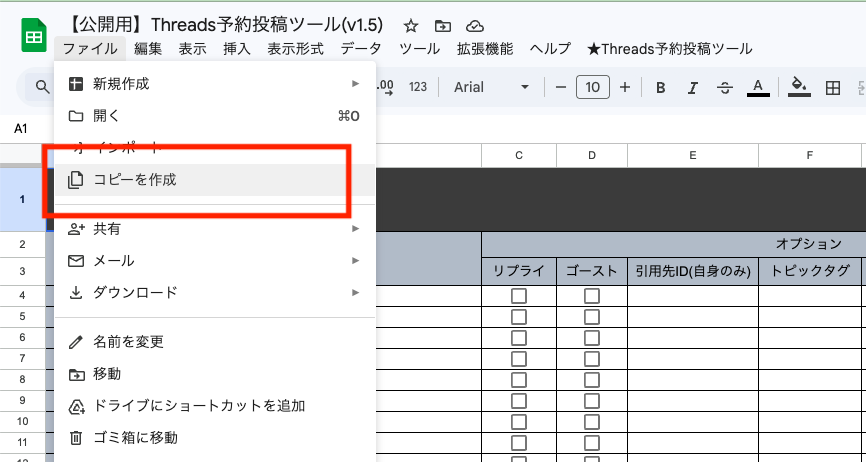Click the cloud document status icon

click(475, 26)
